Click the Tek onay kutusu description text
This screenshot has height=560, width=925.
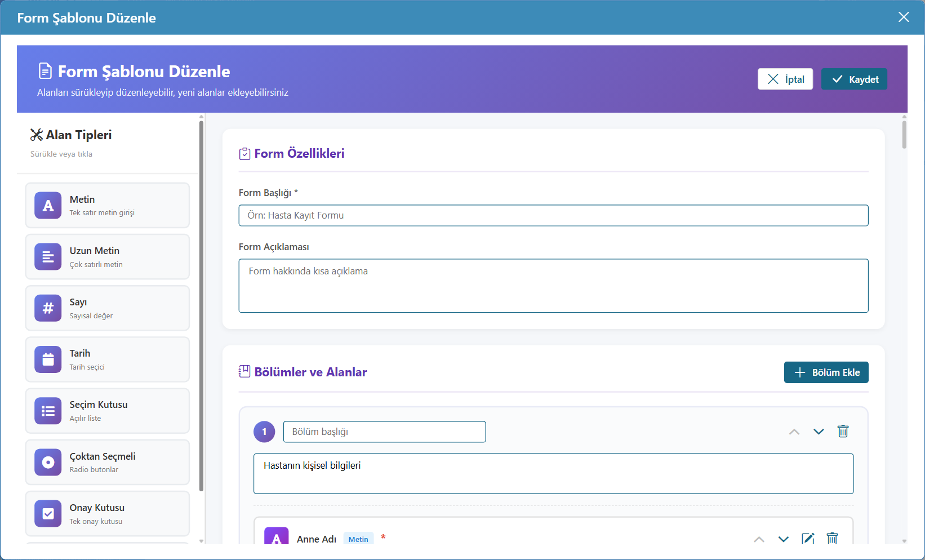click(x=96, y=522)
